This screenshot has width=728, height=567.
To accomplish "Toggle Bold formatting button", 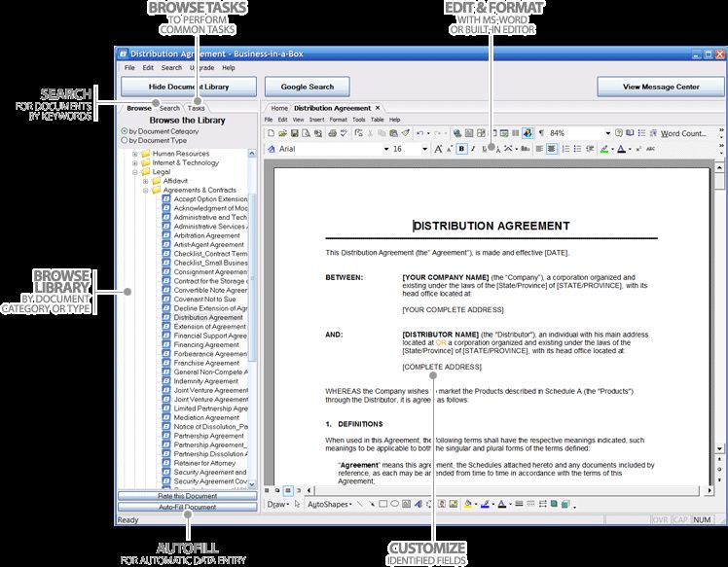I will [x=461, y=149].
